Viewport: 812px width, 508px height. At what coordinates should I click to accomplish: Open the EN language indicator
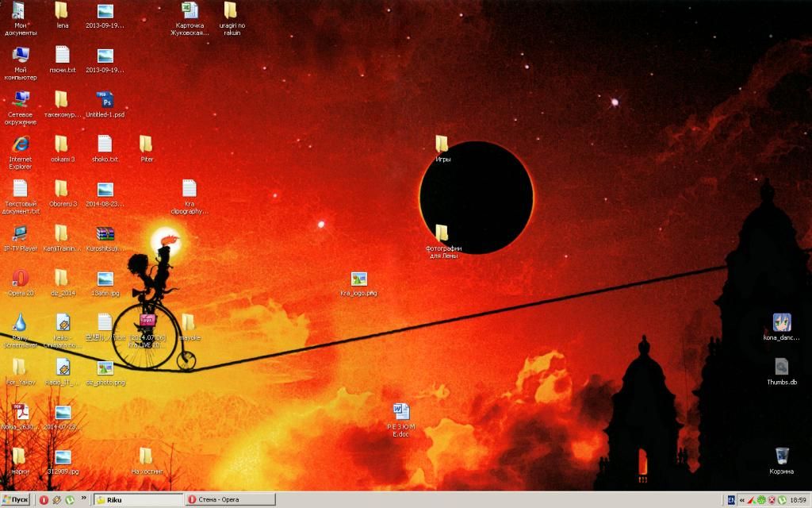click(730, 500)
